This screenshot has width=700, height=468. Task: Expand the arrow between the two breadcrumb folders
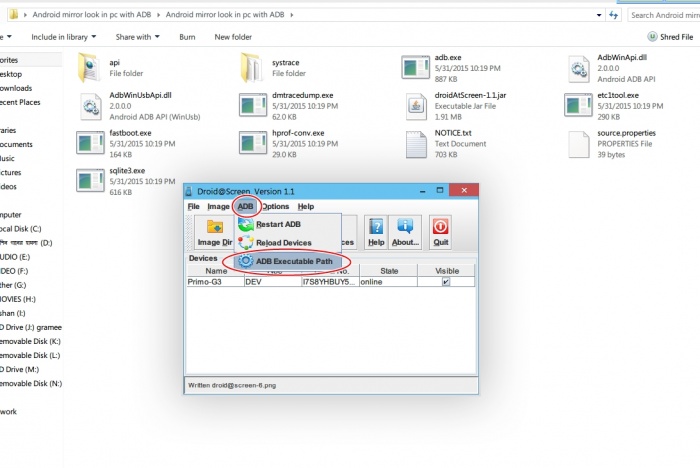coord(158,15)
